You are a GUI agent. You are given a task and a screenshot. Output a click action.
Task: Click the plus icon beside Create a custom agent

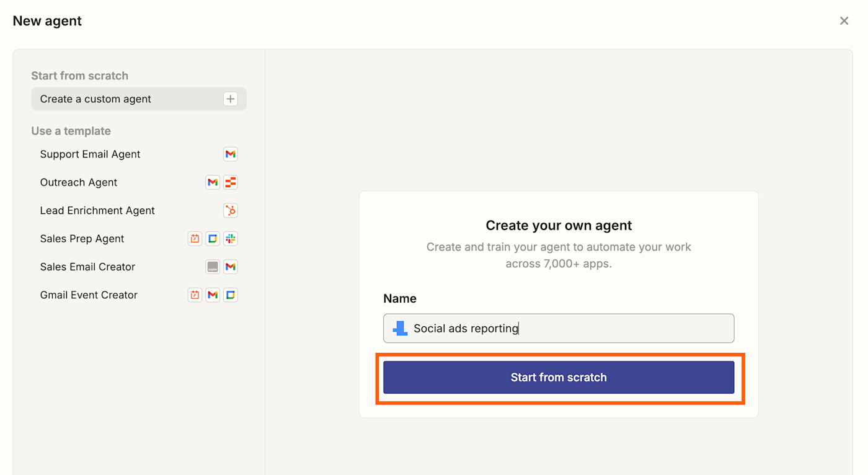pyautogui.click(x=230, y=99)
